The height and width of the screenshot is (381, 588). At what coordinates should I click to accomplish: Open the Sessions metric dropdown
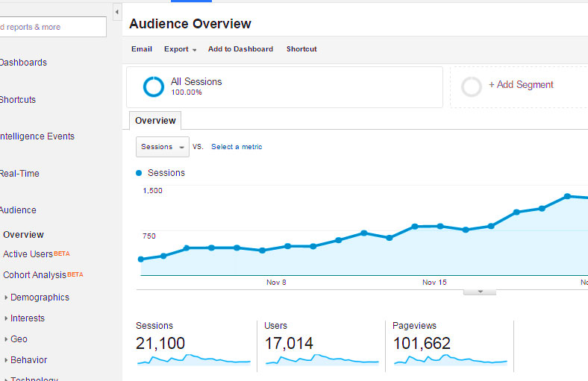[x=162, y=147]
